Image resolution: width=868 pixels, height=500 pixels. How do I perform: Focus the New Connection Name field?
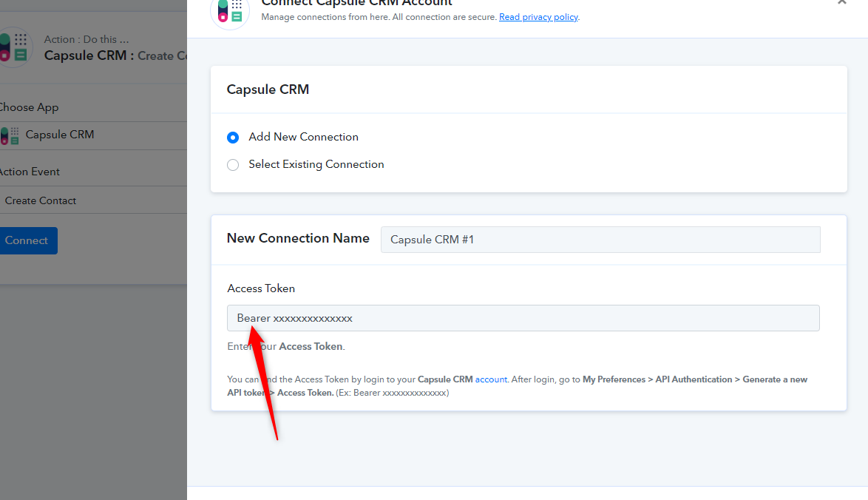[x=600, y=240]
